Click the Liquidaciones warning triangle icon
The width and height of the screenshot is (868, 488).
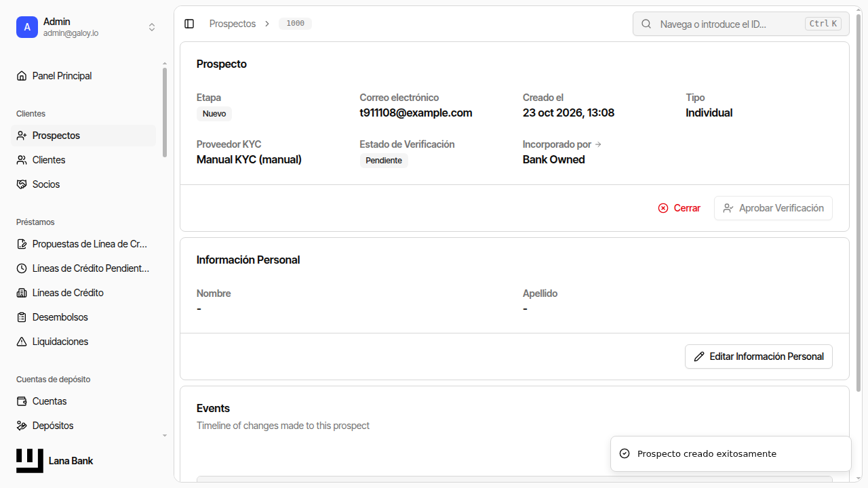point(22,342)
